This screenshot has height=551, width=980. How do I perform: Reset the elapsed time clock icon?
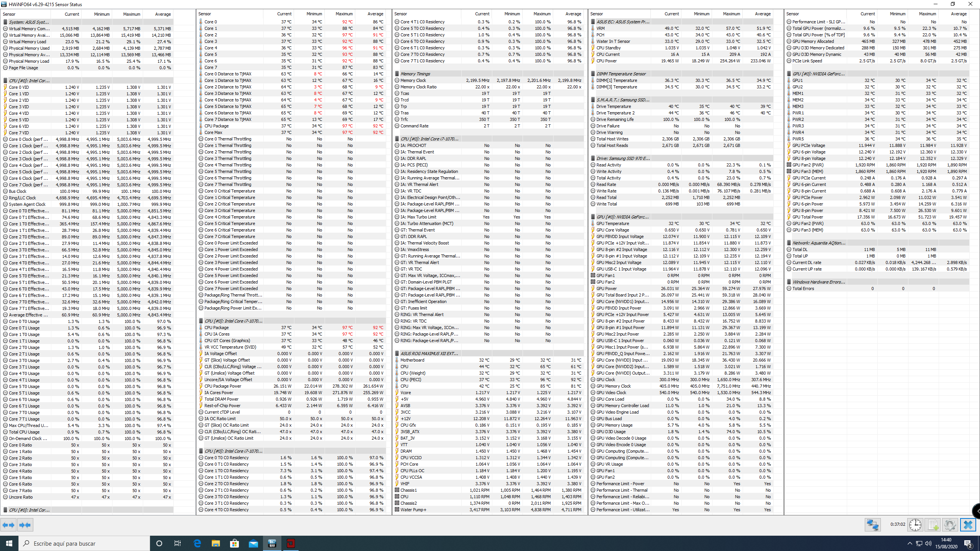click(915, 525)
